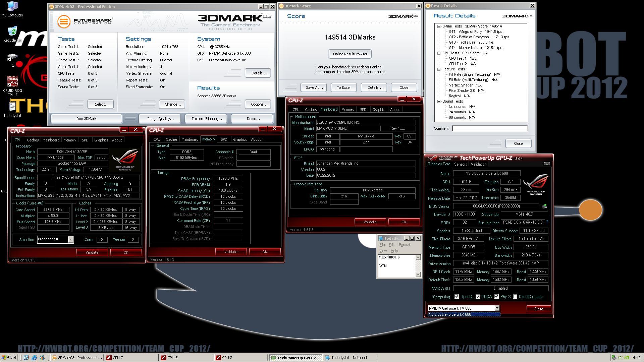Click the GPU-Z screenshot camera icon
Viewport: 644px width, 362px height.
pyautogui.click(x=547, y=164)
